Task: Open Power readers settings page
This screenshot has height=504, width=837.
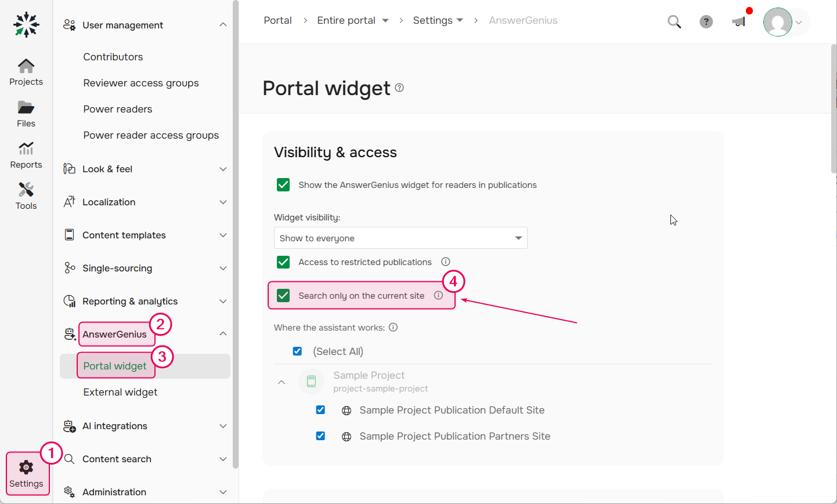Action: pyautogui.click(x=118, y=109)
